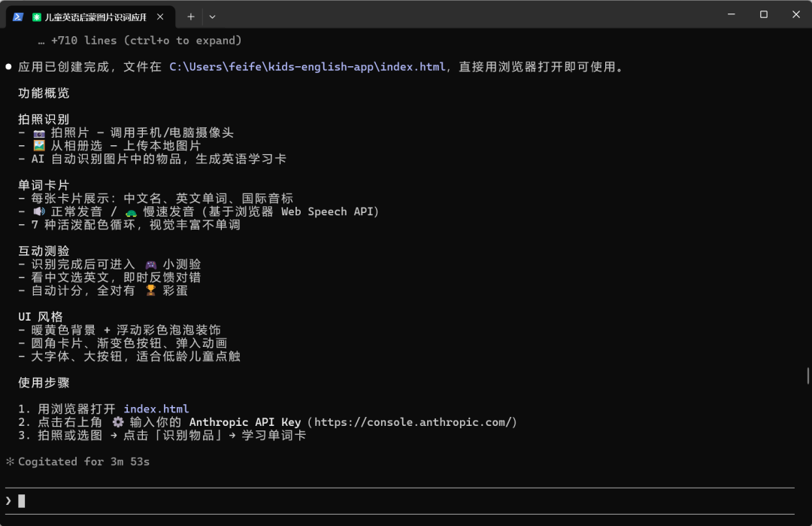Click the gear emoji in step 2
The width and height of the screenshot is (812, 526).
point(118,422)
